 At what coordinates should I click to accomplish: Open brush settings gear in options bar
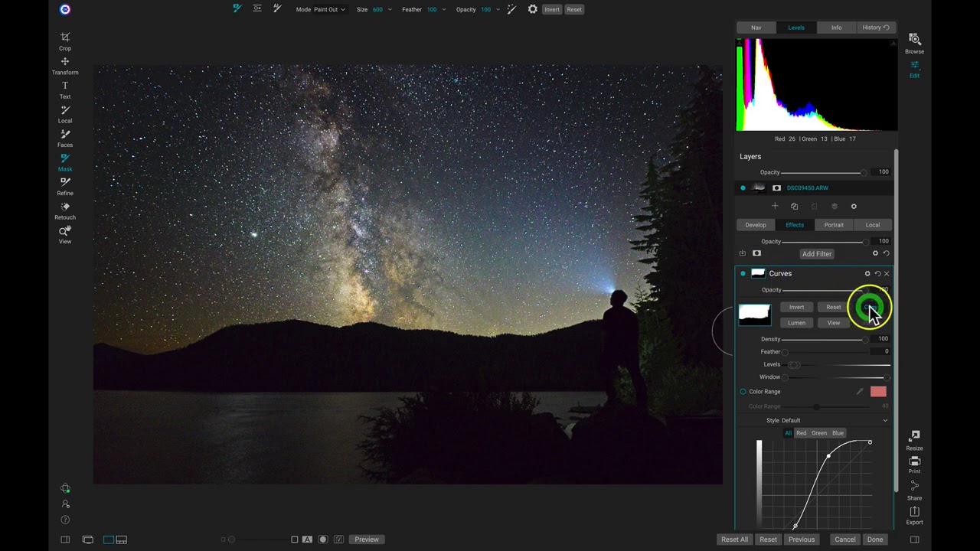pos(532,9)
